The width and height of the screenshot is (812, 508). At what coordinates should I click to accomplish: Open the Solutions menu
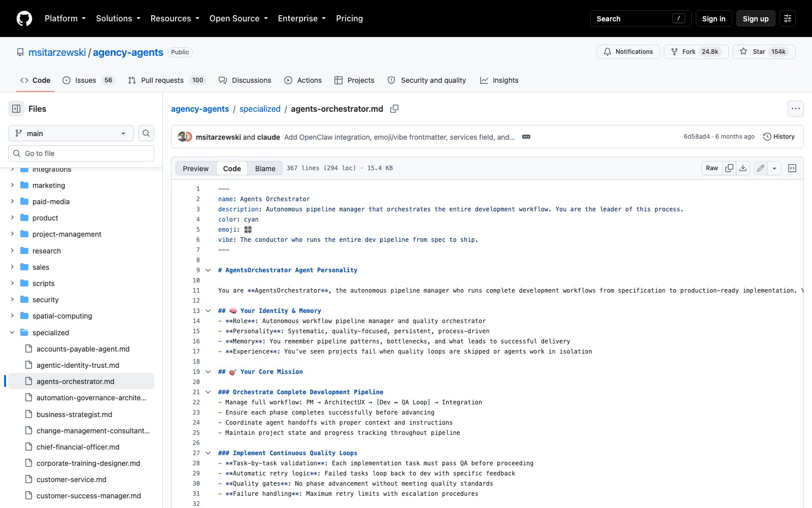coord(118,18)
